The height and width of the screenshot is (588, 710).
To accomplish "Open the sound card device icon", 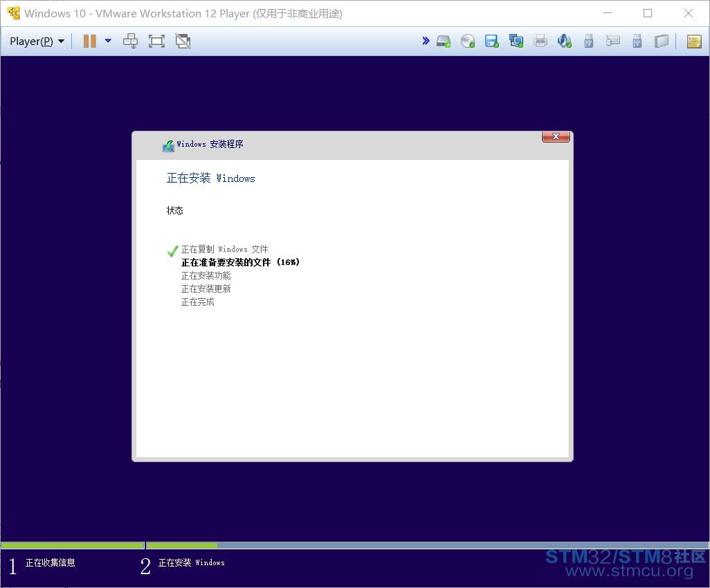I will [x=564, y=42].
